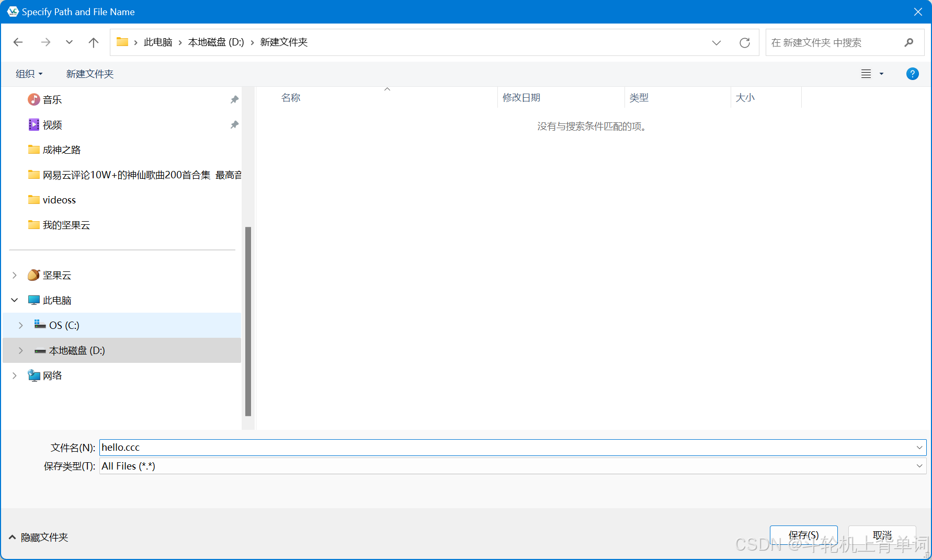Click the forward navigation arrow
The image size is (932, 560).
point(46,42)
